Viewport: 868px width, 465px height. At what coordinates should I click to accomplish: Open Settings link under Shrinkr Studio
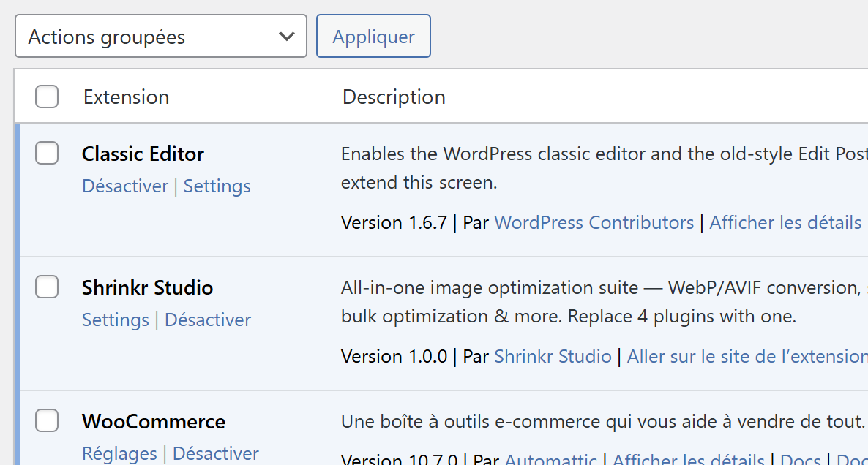(115, 320)
